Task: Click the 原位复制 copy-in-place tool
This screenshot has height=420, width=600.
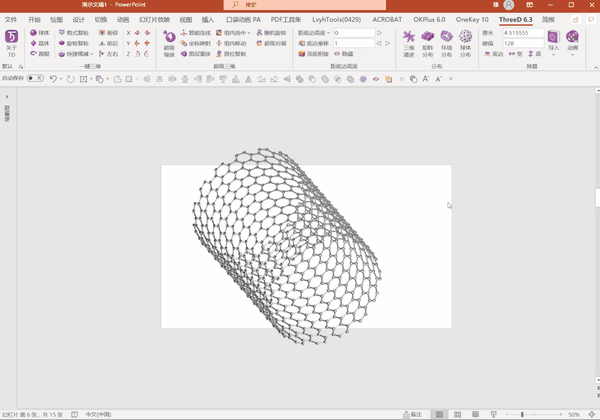Action: click(231, 54)
